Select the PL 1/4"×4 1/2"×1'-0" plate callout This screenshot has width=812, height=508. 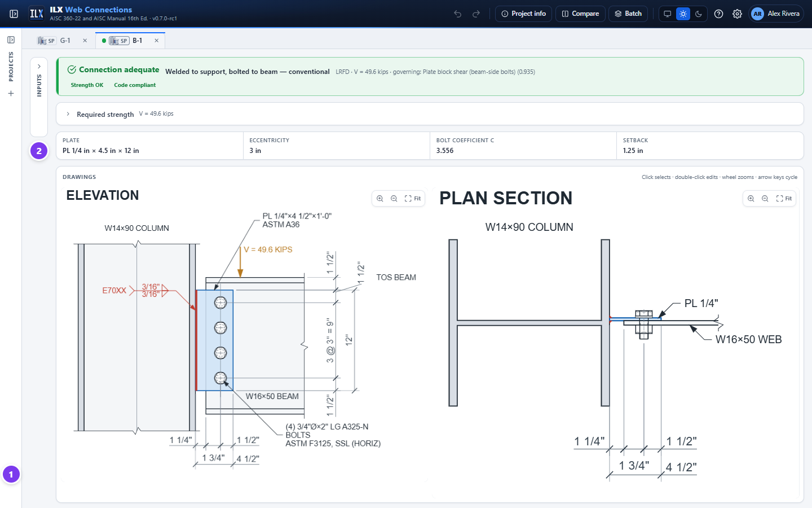click(x=297, y=220)
